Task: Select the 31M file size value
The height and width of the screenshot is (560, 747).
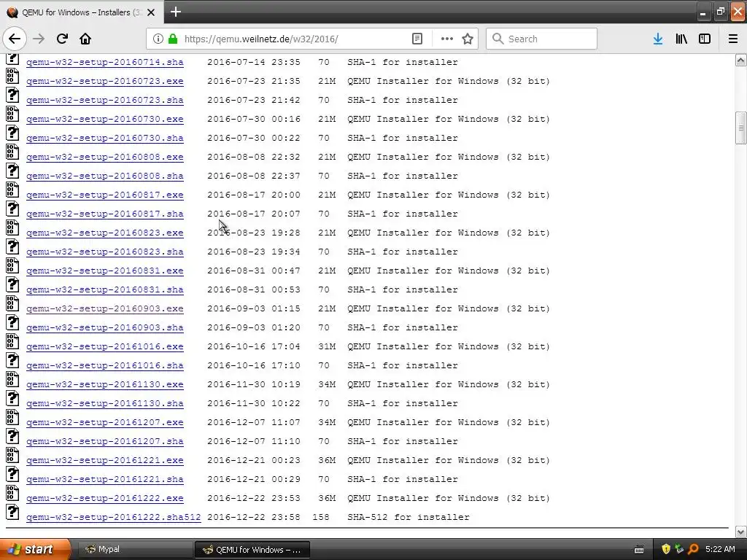Action: (x=327, y=346)
